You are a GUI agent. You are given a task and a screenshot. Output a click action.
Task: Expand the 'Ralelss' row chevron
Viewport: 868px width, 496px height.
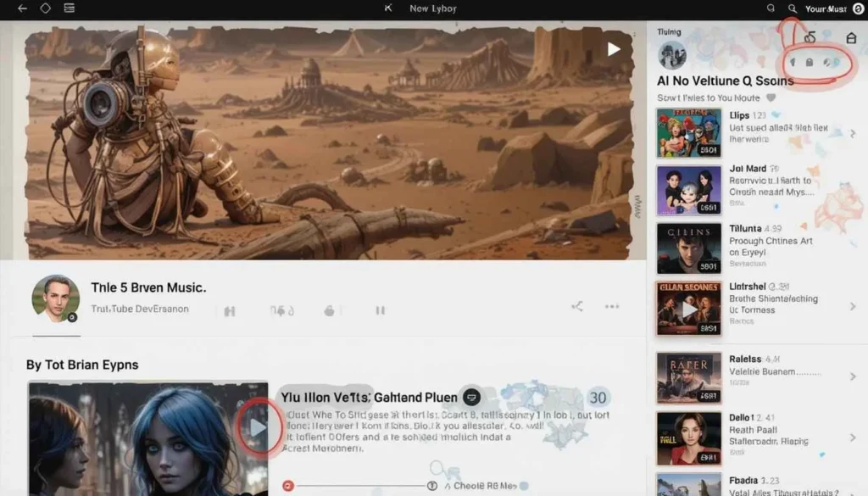853,376
